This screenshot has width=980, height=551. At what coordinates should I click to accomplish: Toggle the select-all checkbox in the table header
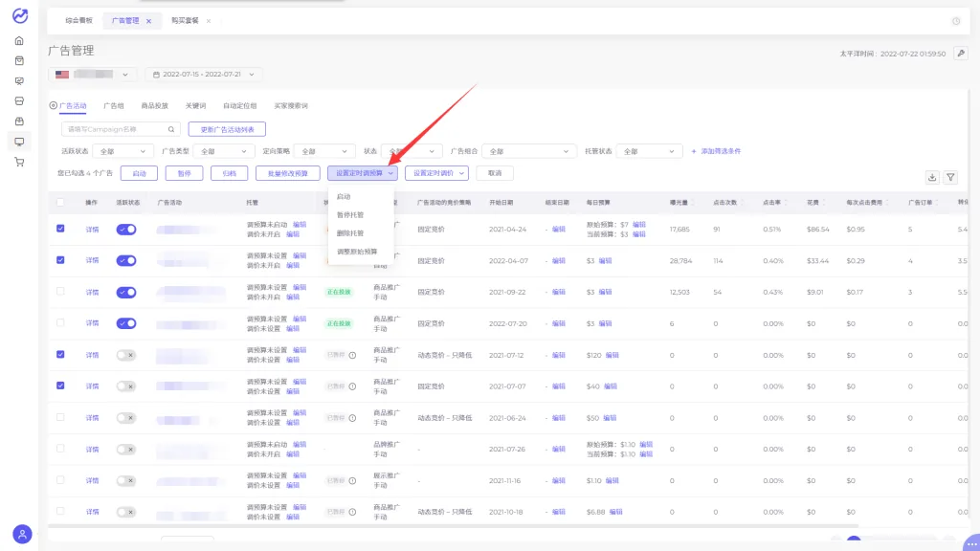[x=60, y=203]
